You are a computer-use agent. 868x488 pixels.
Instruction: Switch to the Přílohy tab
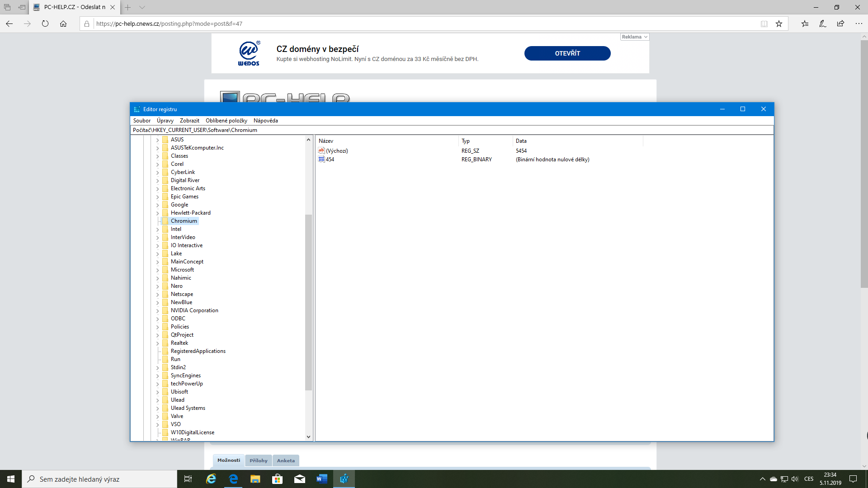258,460
